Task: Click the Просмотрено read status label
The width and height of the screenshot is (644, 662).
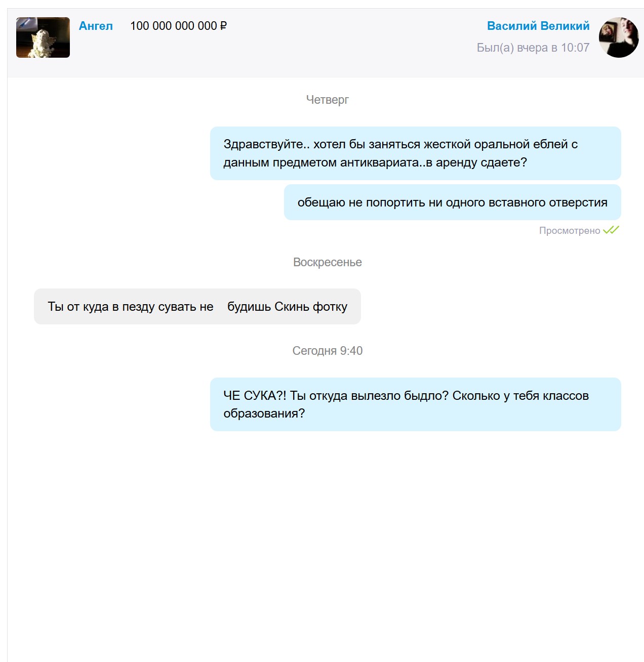Action: tap(570, 231)
